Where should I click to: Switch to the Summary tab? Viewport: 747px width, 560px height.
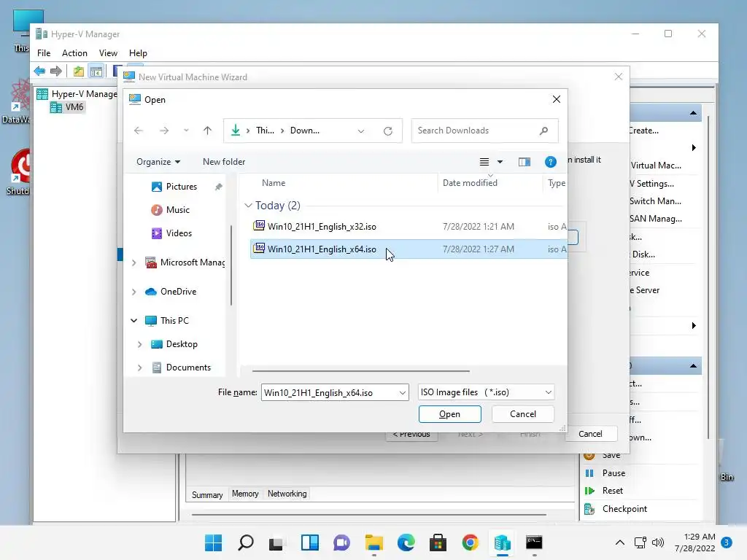207,495
